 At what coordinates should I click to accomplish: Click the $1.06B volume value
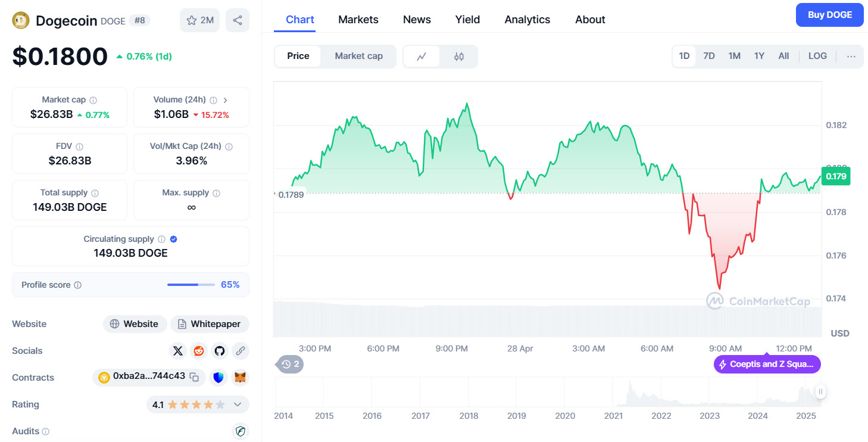tap(171, 114)
